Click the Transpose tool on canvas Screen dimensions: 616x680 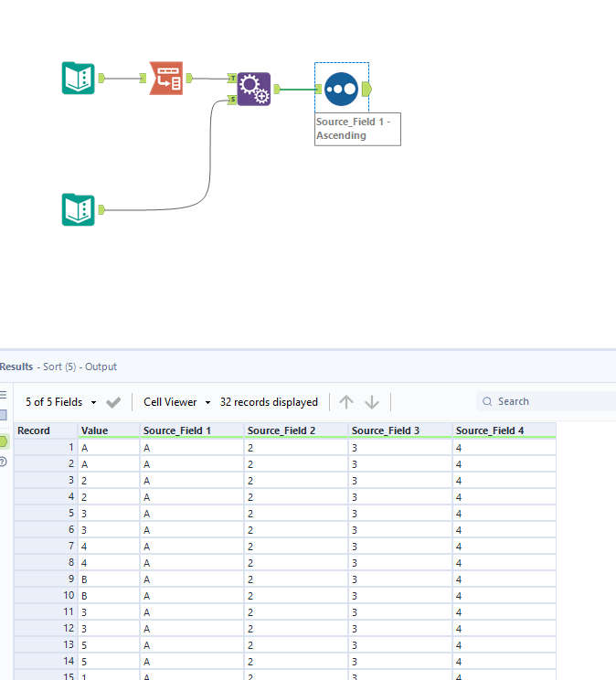point(166,79)
